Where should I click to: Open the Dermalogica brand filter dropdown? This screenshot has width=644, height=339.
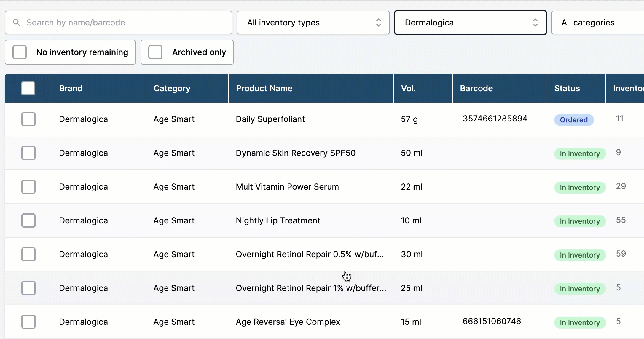pyautogui.click(x=470, y=23)
